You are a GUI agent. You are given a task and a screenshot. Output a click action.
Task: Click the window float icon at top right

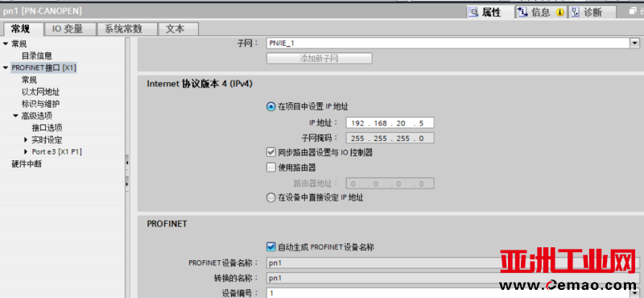click(633, 11)
